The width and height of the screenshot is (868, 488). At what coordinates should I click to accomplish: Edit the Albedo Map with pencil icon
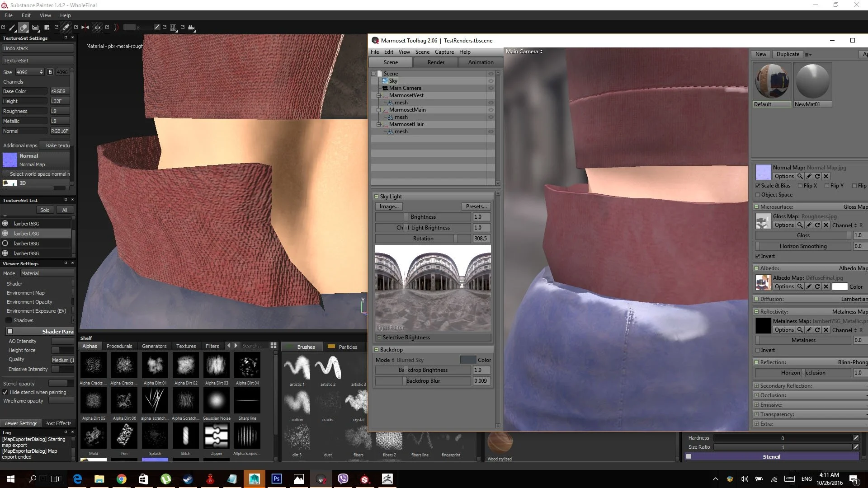(x=809, y=286)
